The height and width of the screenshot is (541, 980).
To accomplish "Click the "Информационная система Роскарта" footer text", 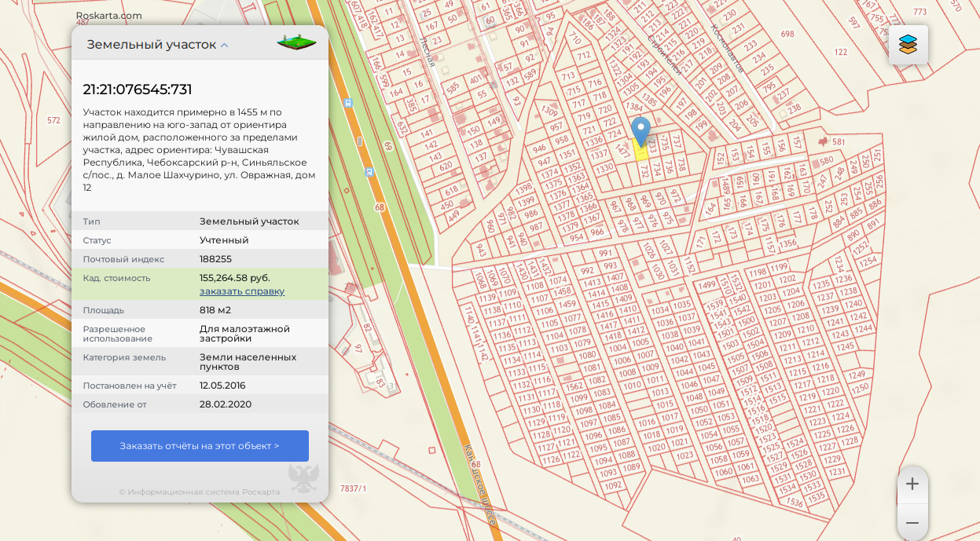I will (200, 492).
